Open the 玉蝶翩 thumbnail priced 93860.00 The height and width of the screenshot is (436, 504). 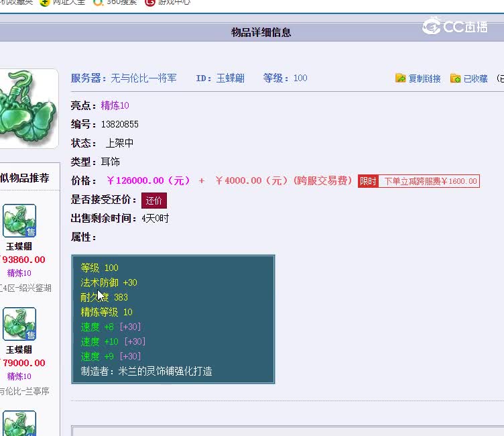(19, 221)
